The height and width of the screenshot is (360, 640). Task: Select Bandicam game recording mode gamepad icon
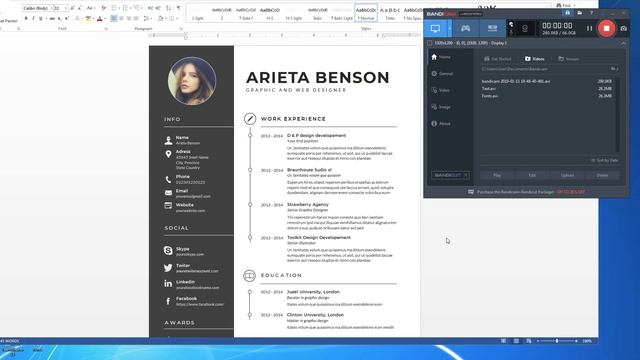(465, 29)
